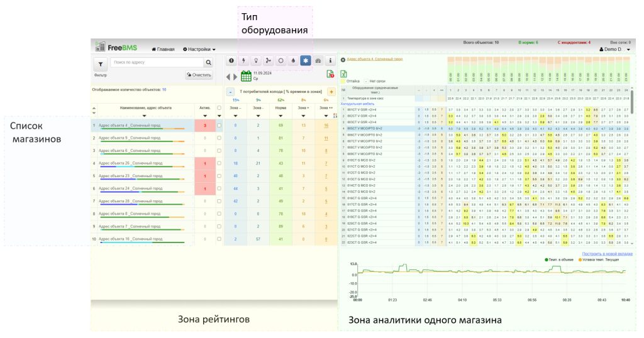Image resolution: width=644 pixels, height=338 pixels.
Task: Expand the Актив. column filter arrow
Action: point(205,116)
